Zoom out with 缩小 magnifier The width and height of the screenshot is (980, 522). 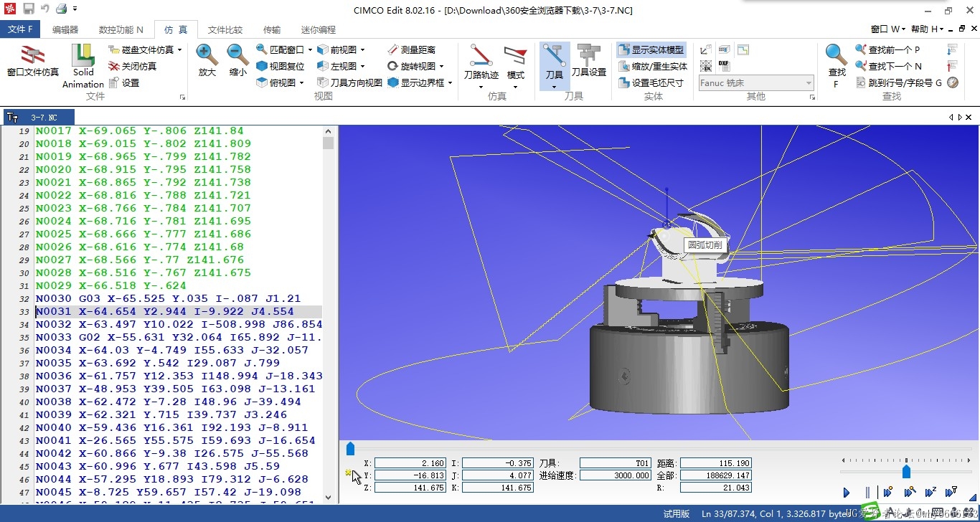pyautogui.click(x=238, y=61)
